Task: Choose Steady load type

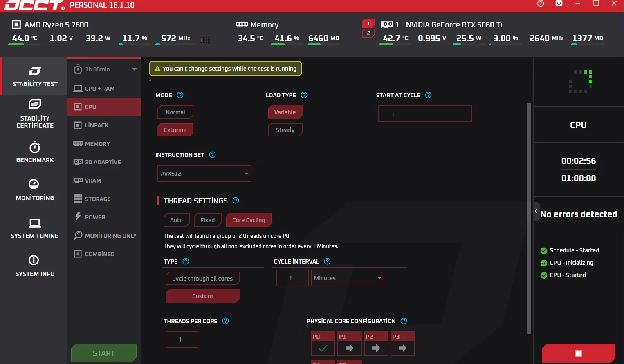Action: point(285,130)
